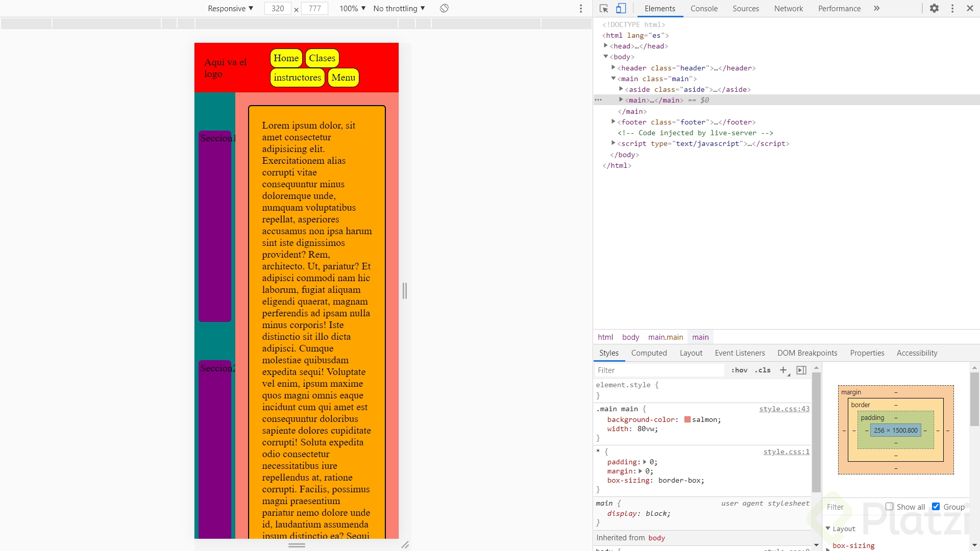This screenshot has width=980, height=551.
Task: Rotate the device orientation
Action: (x=444, y=8)
